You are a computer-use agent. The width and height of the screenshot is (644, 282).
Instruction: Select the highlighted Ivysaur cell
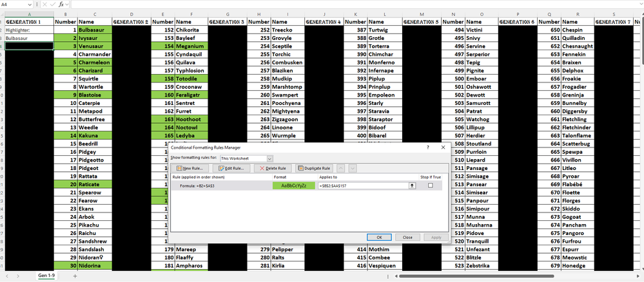coord(95,38)
